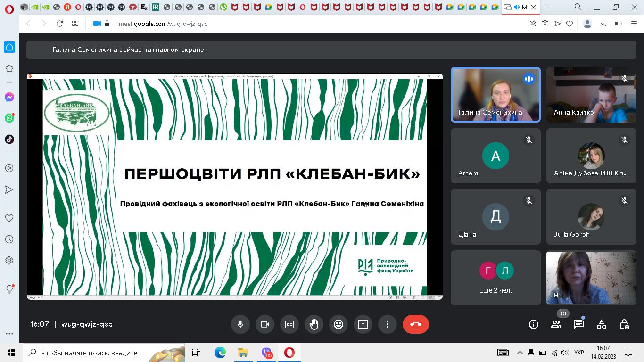Viewport: 644px width, 362px height.
Task: Turn off the camera in Meet
Action: (x=265, y=324)
